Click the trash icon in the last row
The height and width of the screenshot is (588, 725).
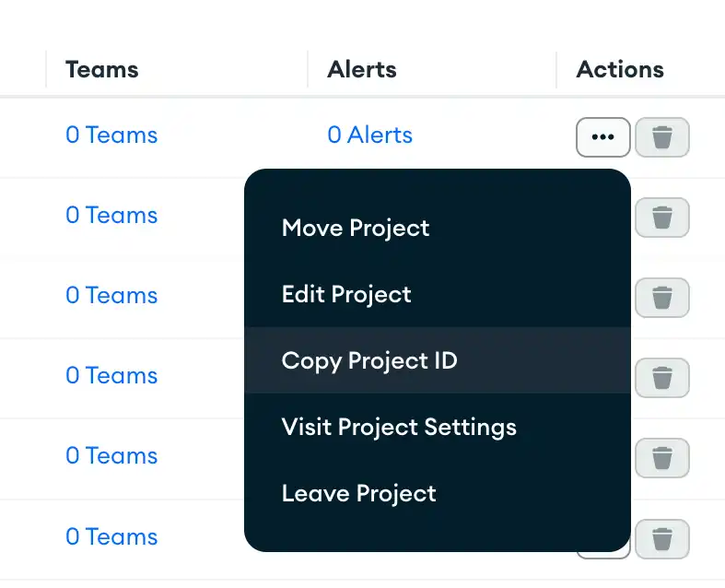[662, 538]
